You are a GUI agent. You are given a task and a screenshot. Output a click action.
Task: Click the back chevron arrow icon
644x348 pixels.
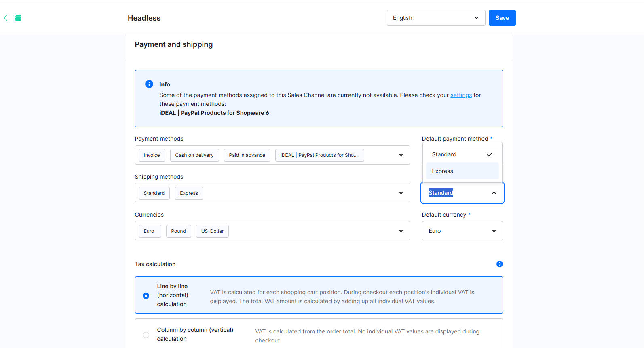pyautogui.click(x=6, y=18)
